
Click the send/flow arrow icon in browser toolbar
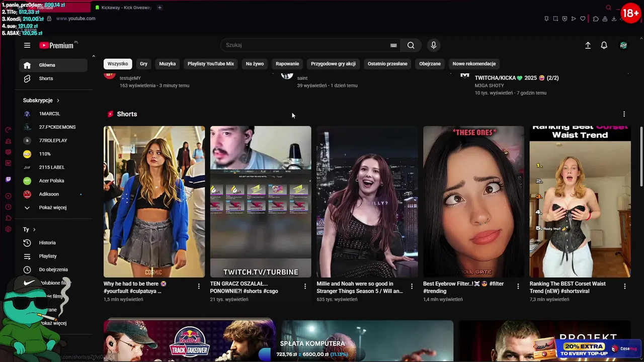point(574,19)
